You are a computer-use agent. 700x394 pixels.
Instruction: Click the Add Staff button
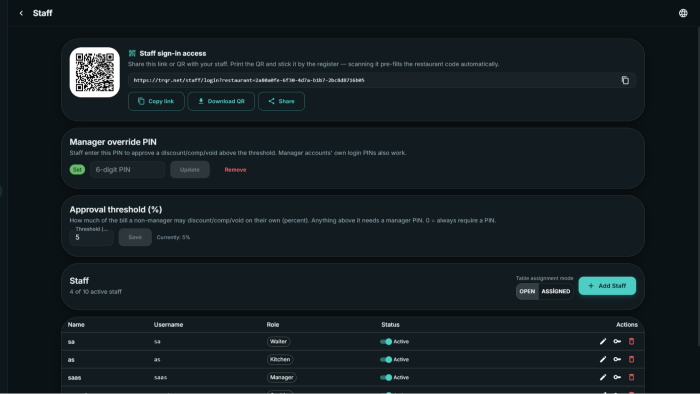[x=607, y=286]
